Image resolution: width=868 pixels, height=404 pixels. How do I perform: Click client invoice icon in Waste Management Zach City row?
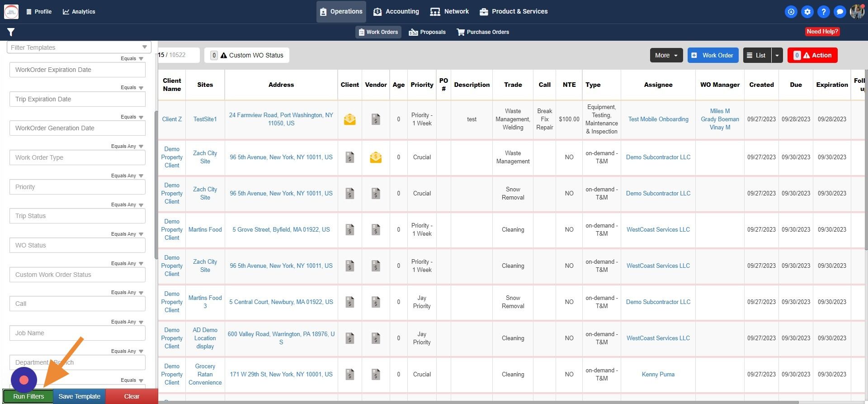[350, 157]
